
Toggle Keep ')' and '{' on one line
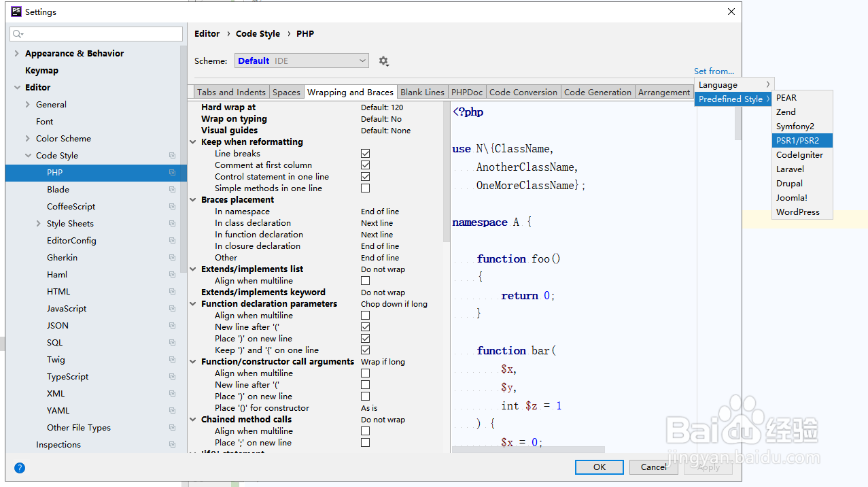[366, 350]
